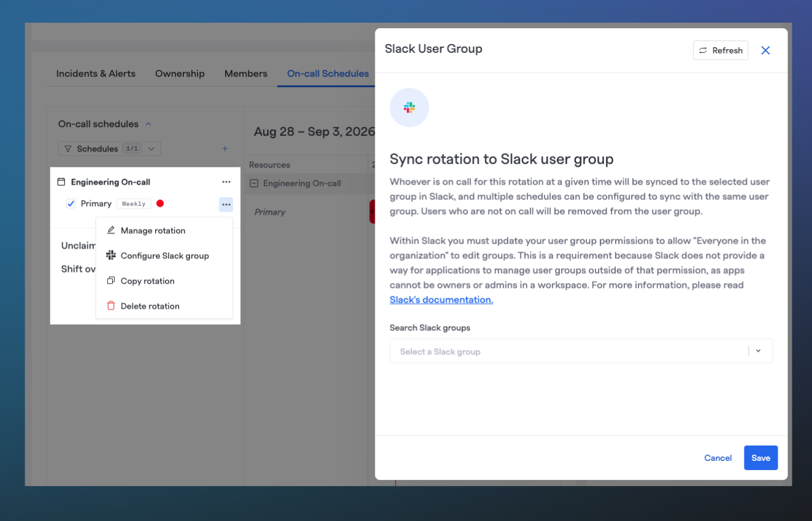Viewport: 812px width, 521px height.
Task: Collapse the On-call schedules section
Action: pos(148,124)
